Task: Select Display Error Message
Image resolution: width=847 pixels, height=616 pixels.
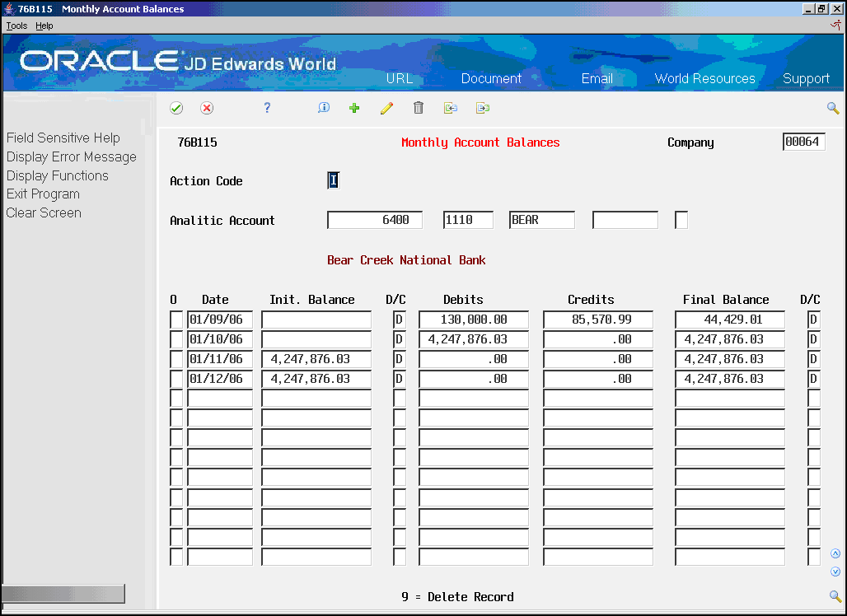Action: [x=72, y=157]
